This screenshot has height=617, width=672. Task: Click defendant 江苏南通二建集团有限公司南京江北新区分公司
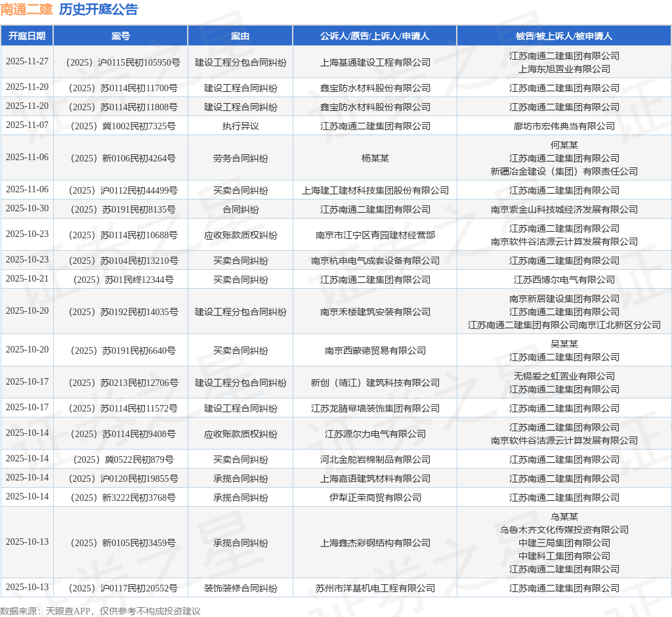click(564, 326)
